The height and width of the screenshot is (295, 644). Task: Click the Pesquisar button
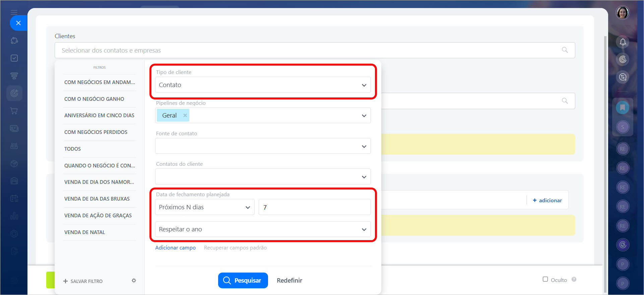[x=243, y=280]
